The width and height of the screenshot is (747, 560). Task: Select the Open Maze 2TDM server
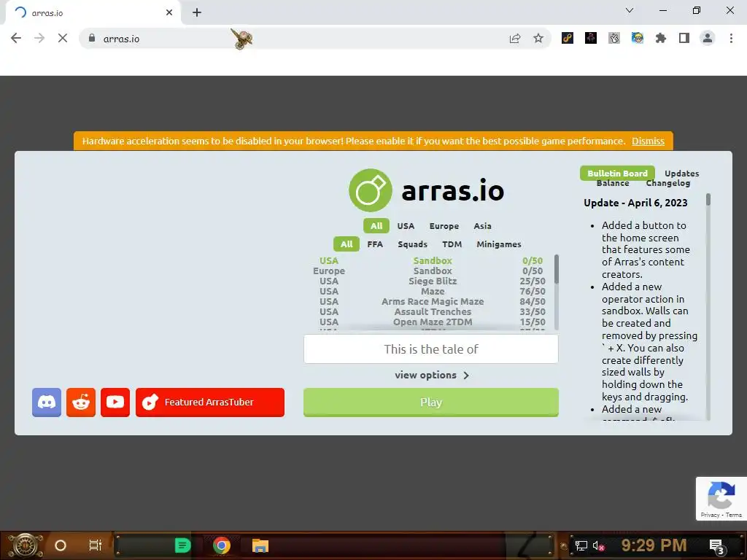click(x=431, y=322)
